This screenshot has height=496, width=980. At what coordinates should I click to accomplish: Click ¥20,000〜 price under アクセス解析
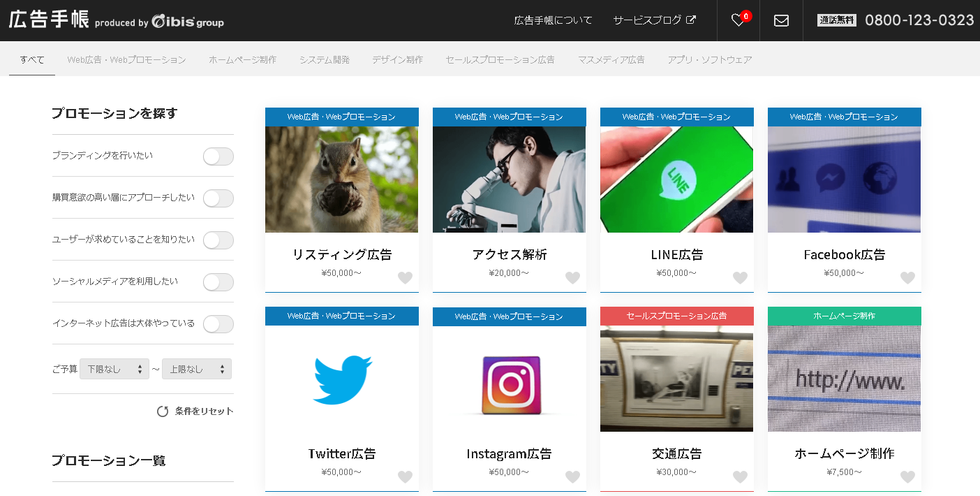(x=510, y=273)
